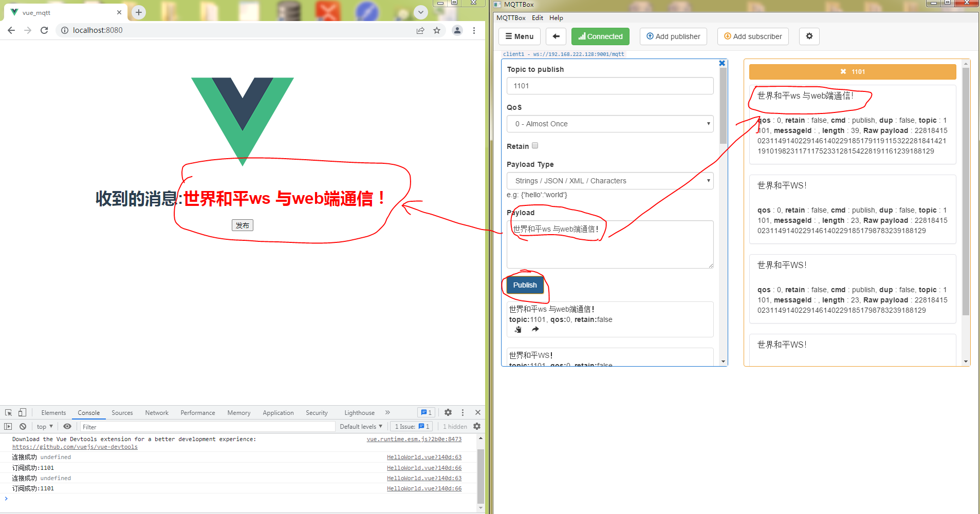Open the Payload Type dropdown
Screen dimensions: 980x514
tap(609, 181)
